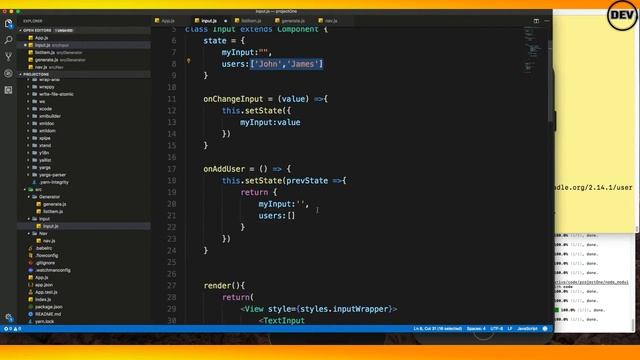
Task: Click the line and column status entry
Action: click(x=437, y=329)
